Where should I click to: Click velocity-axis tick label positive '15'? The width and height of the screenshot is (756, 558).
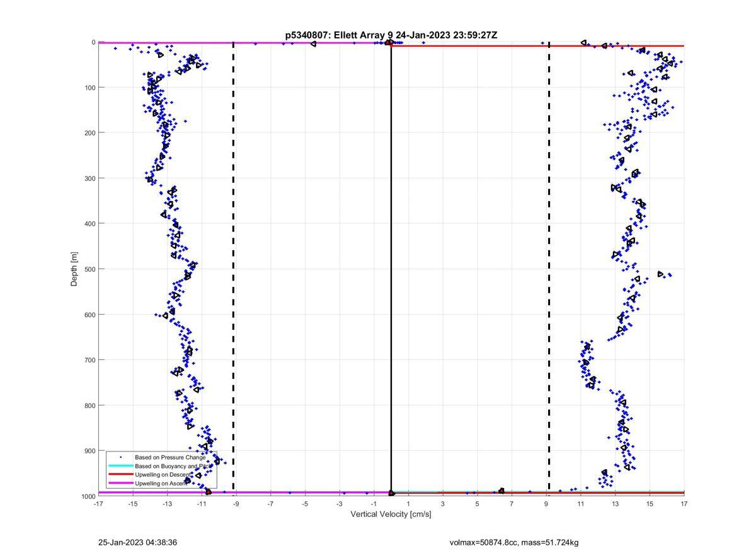click(x=650, y=504)
